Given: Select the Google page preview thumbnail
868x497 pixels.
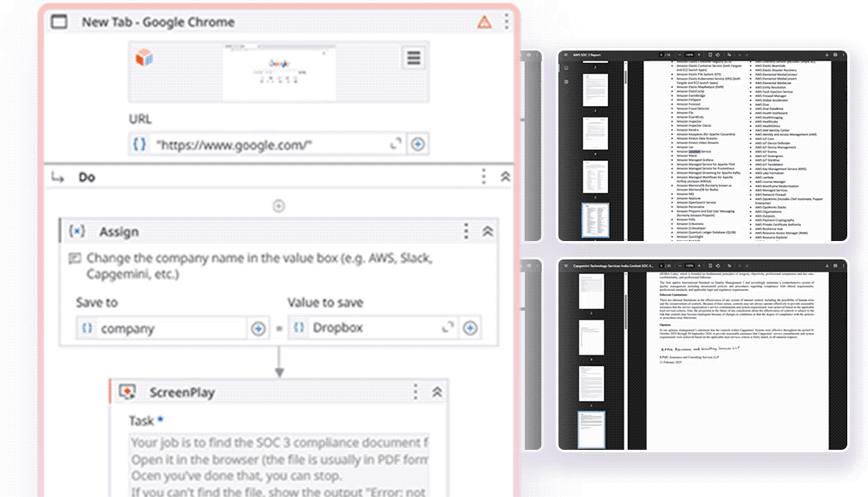Looking at the screenshot, I should tap(280, 73).
